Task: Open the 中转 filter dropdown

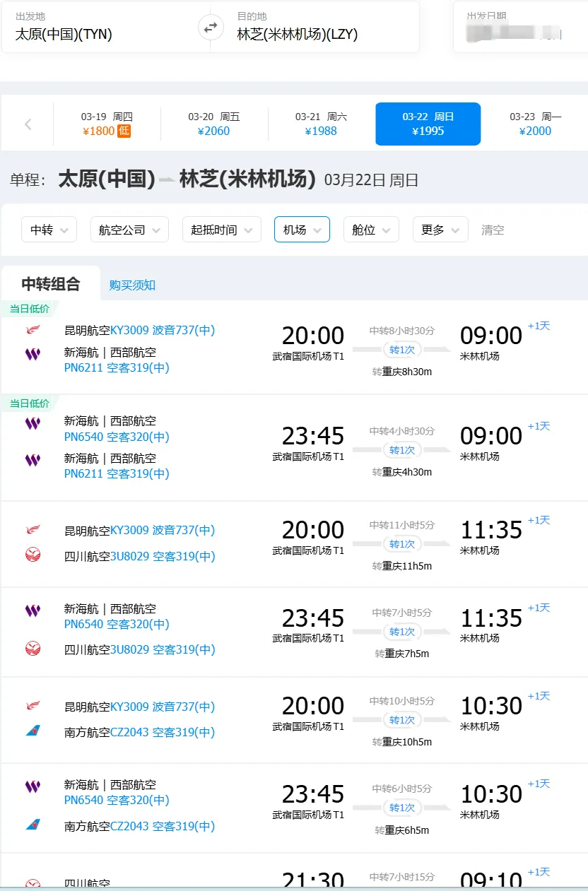Action: point(49,230)
